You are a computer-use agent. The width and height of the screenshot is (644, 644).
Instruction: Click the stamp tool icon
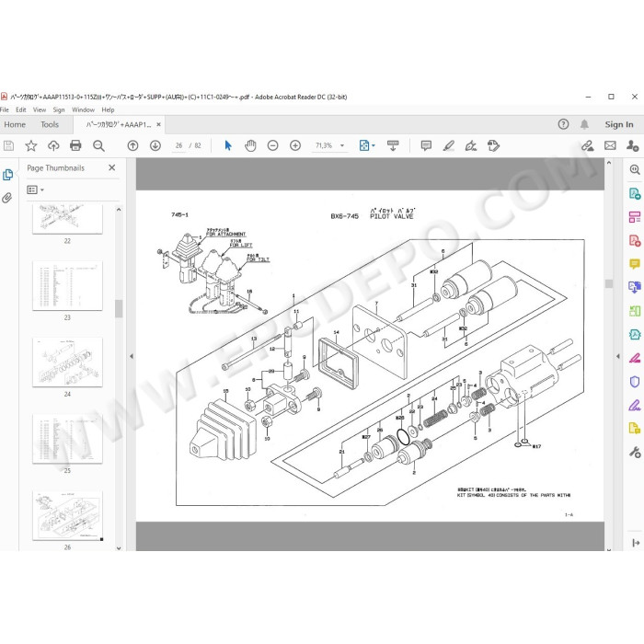[493, 145]
